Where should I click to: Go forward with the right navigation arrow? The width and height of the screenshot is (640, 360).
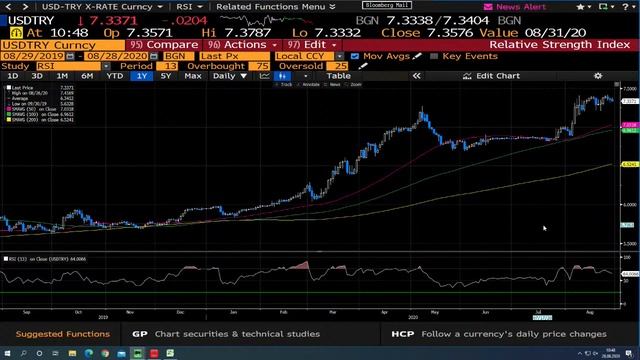[25, 7]
